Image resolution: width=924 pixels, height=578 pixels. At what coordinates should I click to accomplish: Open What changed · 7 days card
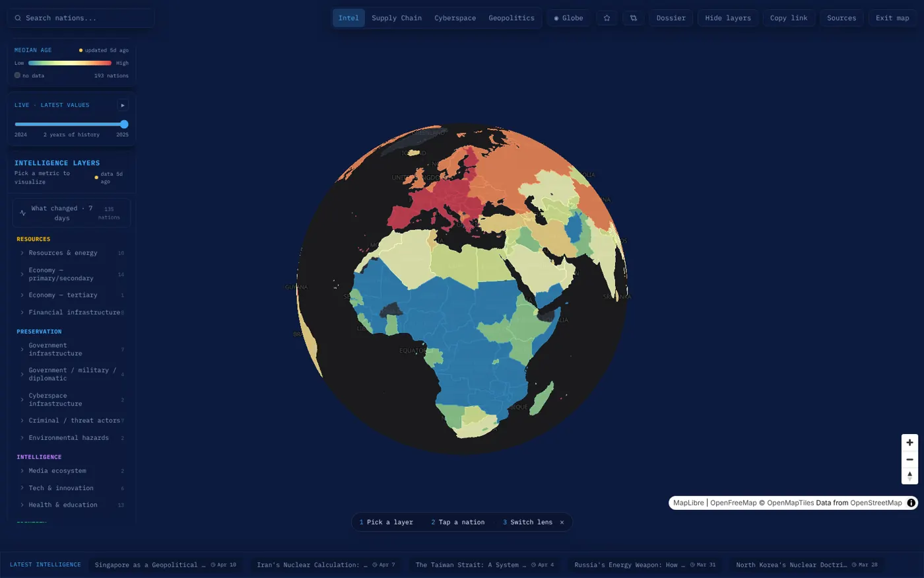[71, 213]
